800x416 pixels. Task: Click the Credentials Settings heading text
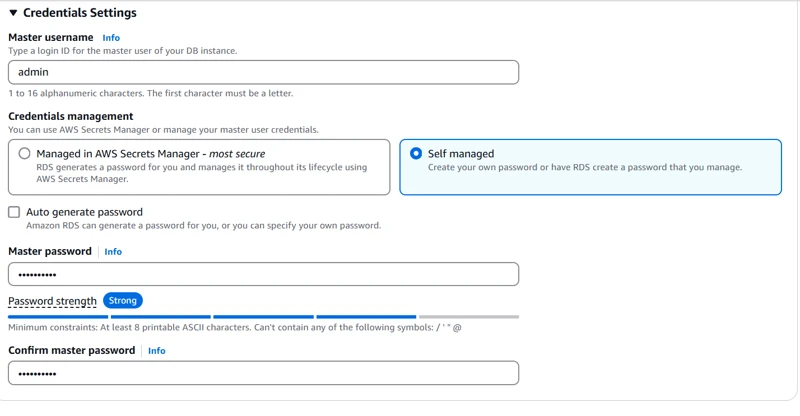click(x=79, y=13)
